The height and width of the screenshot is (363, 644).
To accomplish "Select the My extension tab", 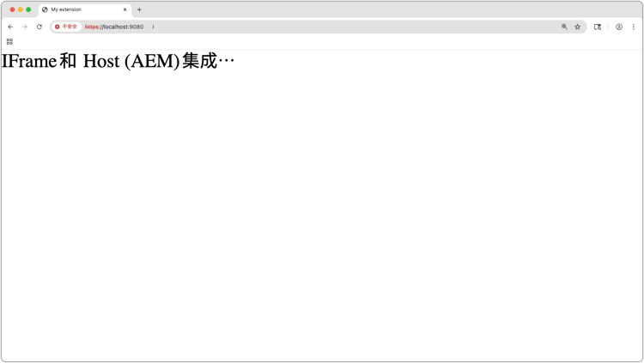I will (85, 9).
